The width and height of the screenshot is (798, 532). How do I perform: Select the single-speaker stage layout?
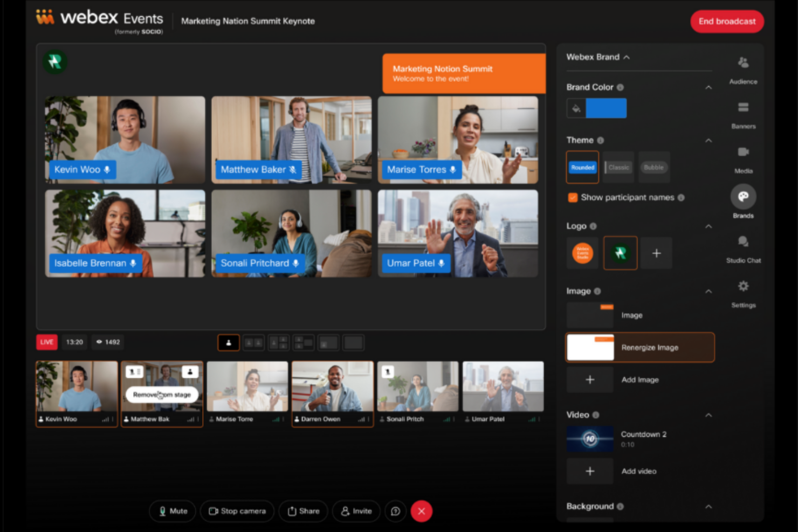228,342
